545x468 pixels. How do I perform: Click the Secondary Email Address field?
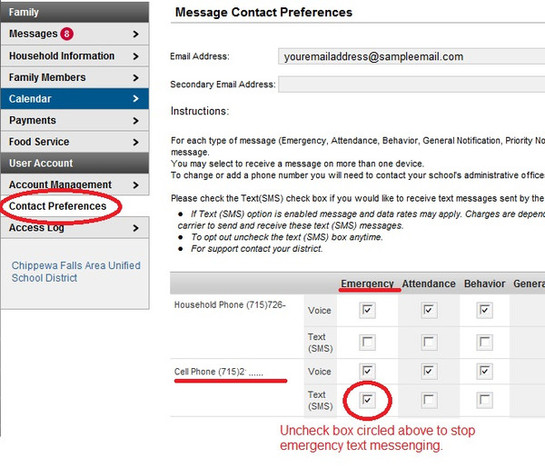pos(412,84)
